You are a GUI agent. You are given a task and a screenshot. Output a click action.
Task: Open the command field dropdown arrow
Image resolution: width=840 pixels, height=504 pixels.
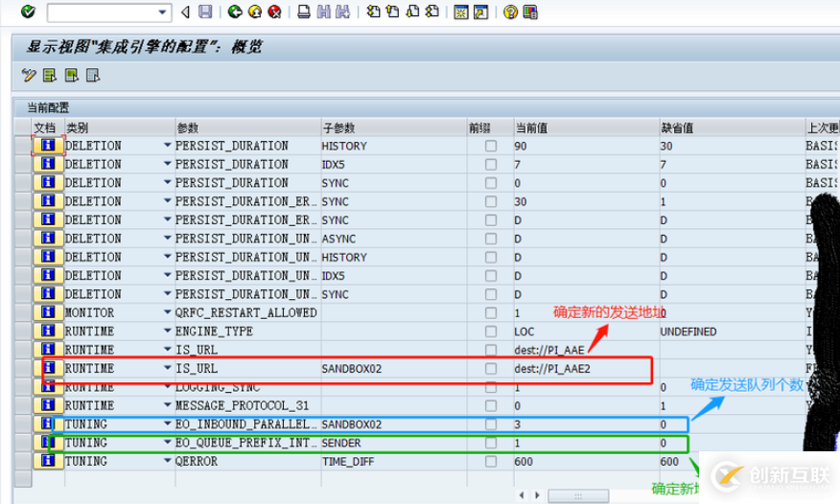pos(162,11)
